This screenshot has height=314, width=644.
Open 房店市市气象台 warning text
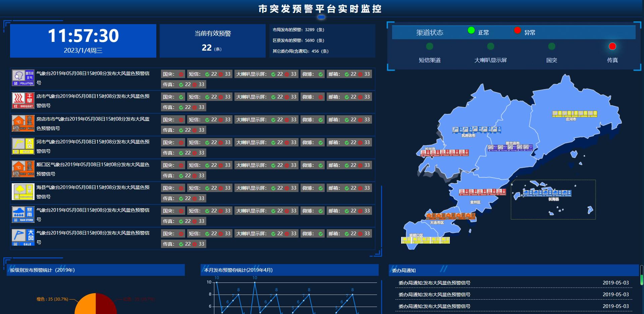pyautogui.click(x=93, y=124)
